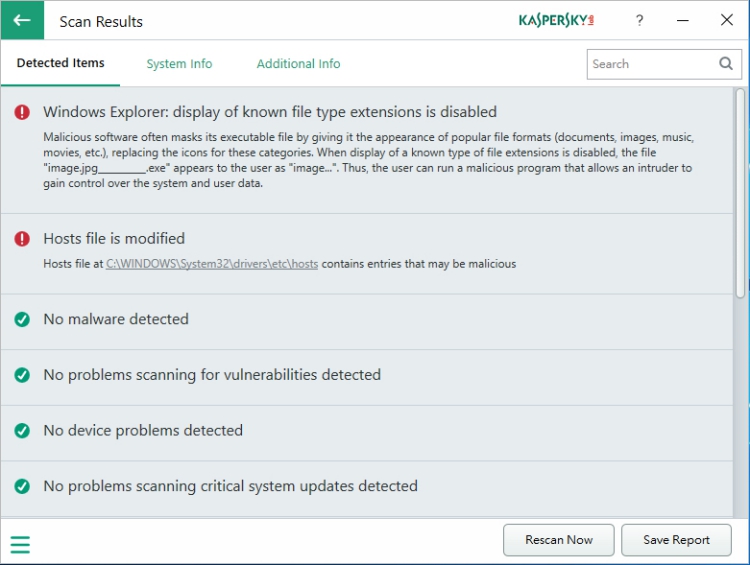Open the hosts file path link
This screenshot has width=750, height=565.
tap(212, 264)
